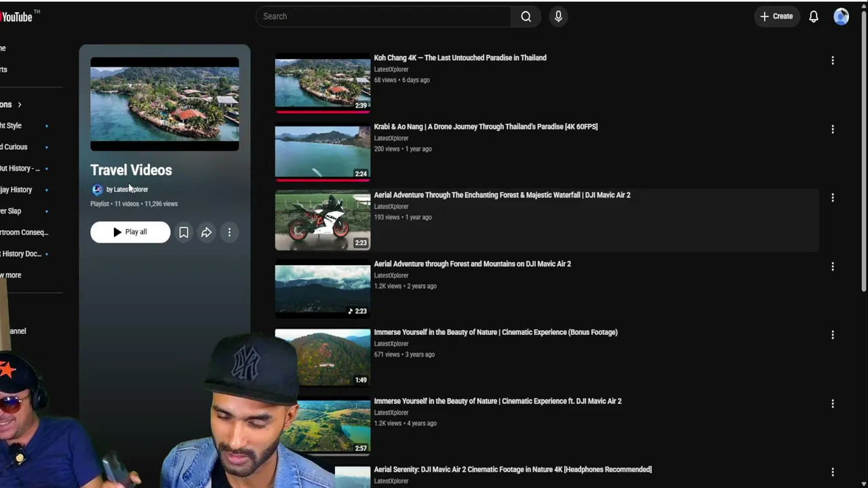Open options for Aerial Serenity video
This screenshot has width=868, height=488.
click(x=832, y=472)
